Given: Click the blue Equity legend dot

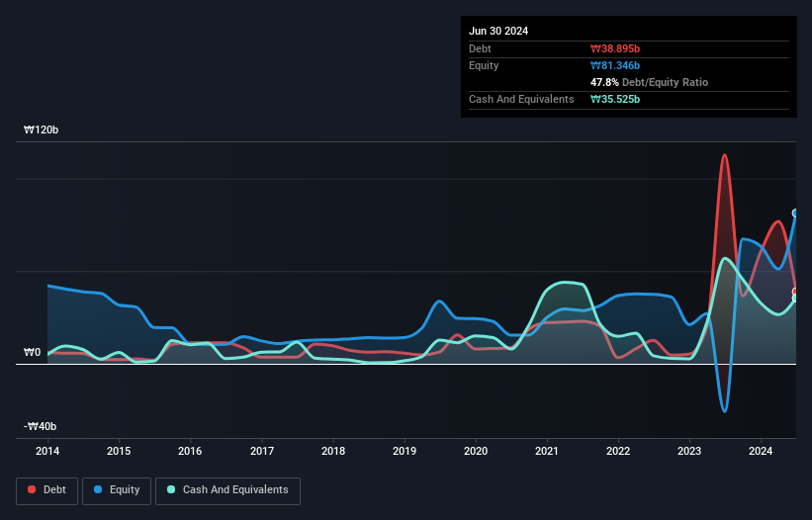Looking at the screenshot, I should (98, 489).
